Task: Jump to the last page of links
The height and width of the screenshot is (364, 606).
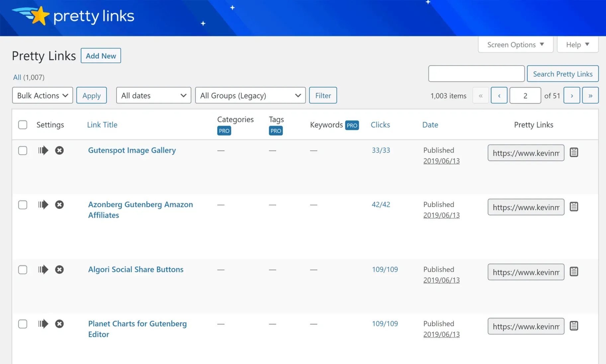Action: click(590, 95)
